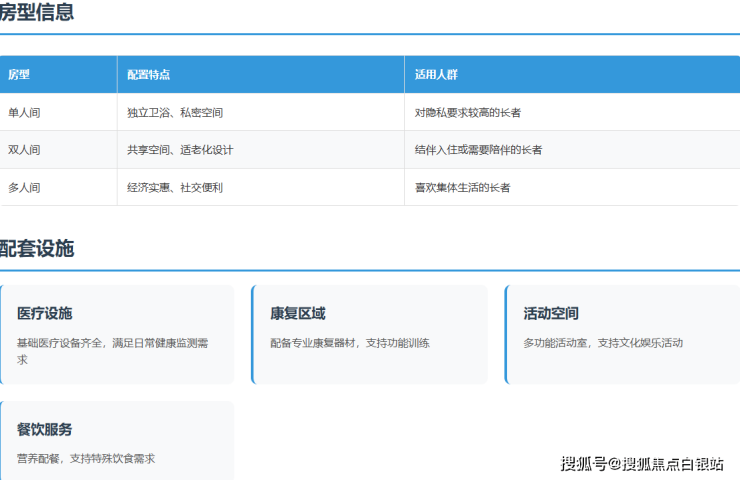Select the 单人间 table row cell

[24, 112]
